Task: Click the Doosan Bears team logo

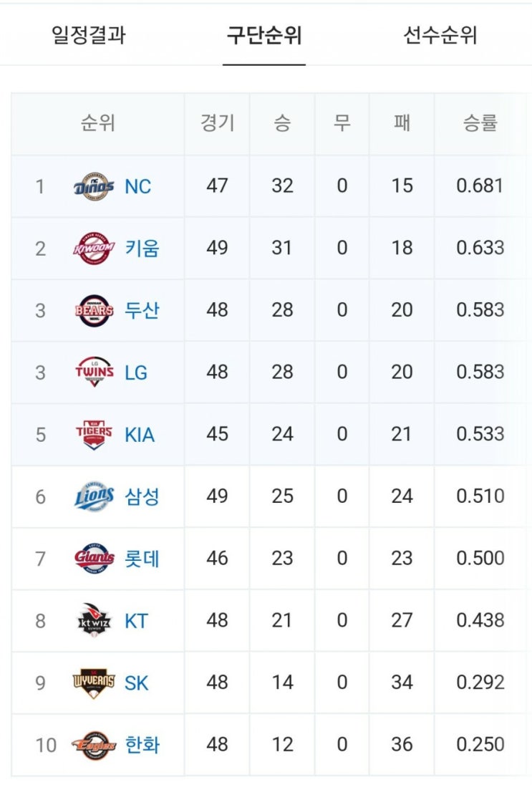Action: tap(94, 310)
